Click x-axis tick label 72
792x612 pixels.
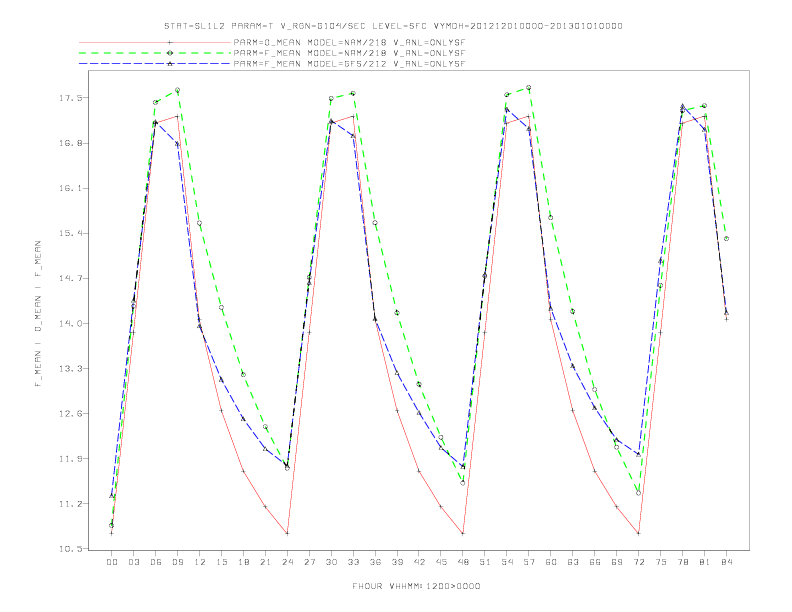click(x=639, y=562)
